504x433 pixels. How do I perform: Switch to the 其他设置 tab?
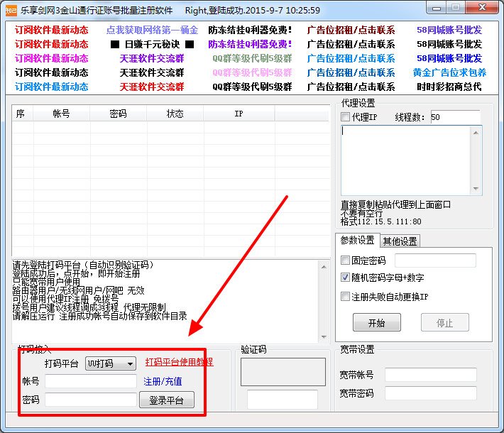pos(400,241)
